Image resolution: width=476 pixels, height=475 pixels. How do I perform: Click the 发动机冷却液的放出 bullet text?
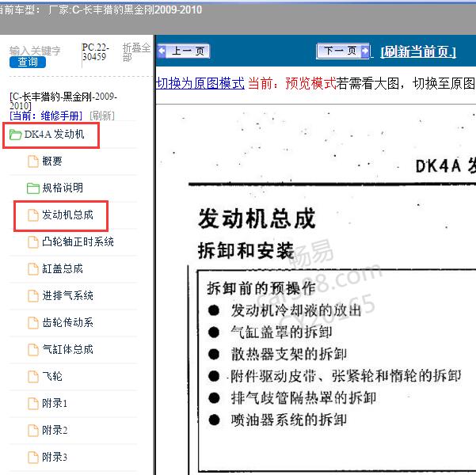296,310
